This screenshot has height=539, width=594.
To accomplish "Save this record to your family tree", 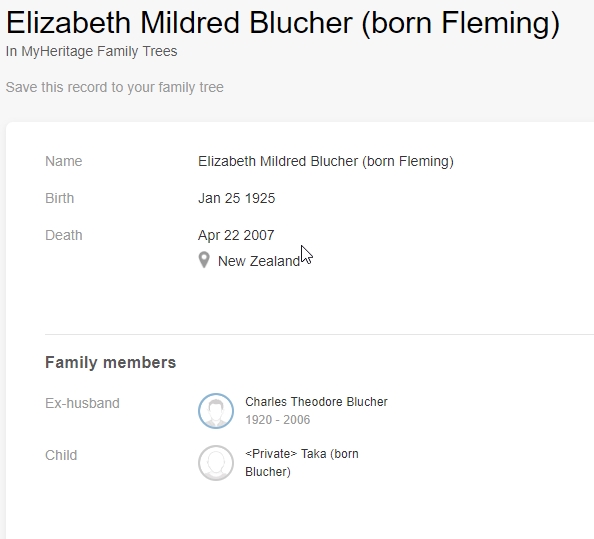I will pyautogui.click(x=114, y=87).
